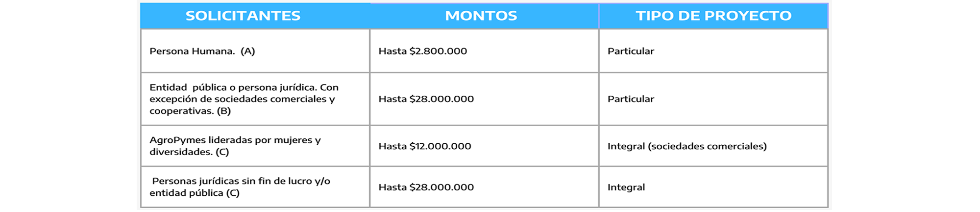Click the TIPO DE PROYECTO column header
980x212 pixels.
click(x=713, y=16)
